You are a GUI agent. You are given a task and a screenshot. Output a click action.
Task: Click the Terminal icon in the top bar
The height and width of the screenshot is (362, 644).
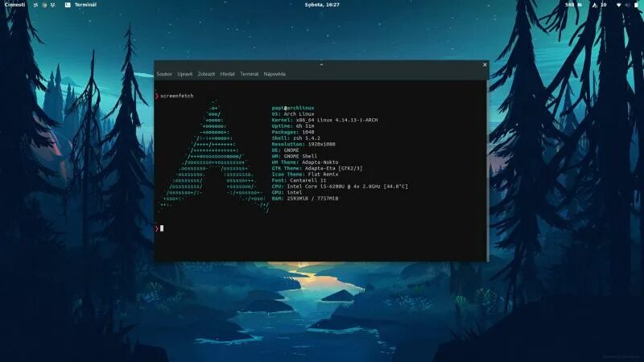pos(68,5)
